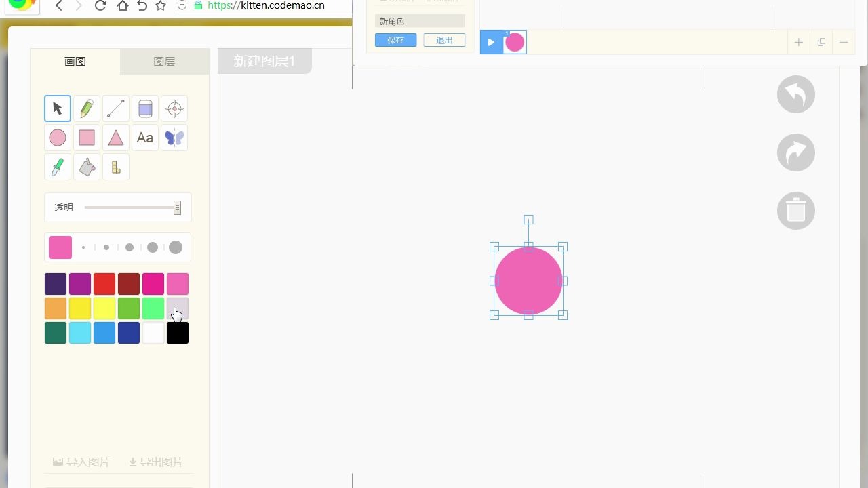Click 导入图片 to import an image
The width and height of the screenshot is (868, 488).
pyautogui.click(x=81, y=462)
